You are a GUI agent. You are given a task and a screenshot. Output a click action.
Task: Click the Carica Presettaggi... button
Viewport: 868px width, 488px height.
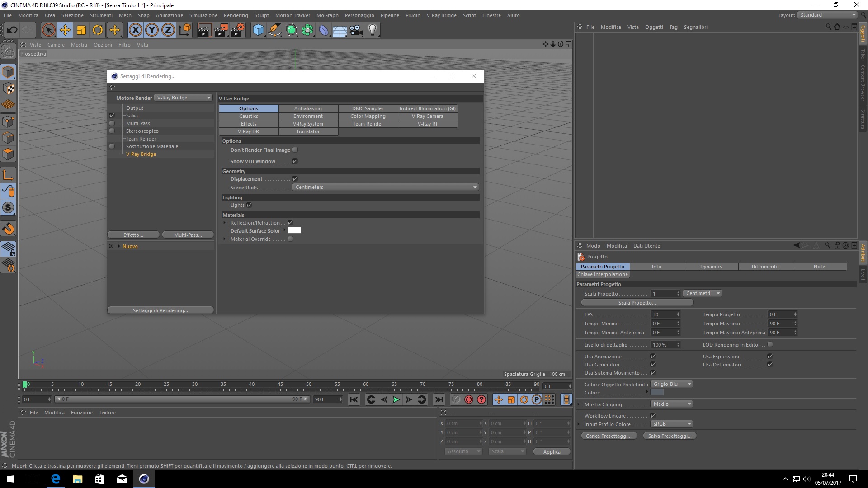609,436
